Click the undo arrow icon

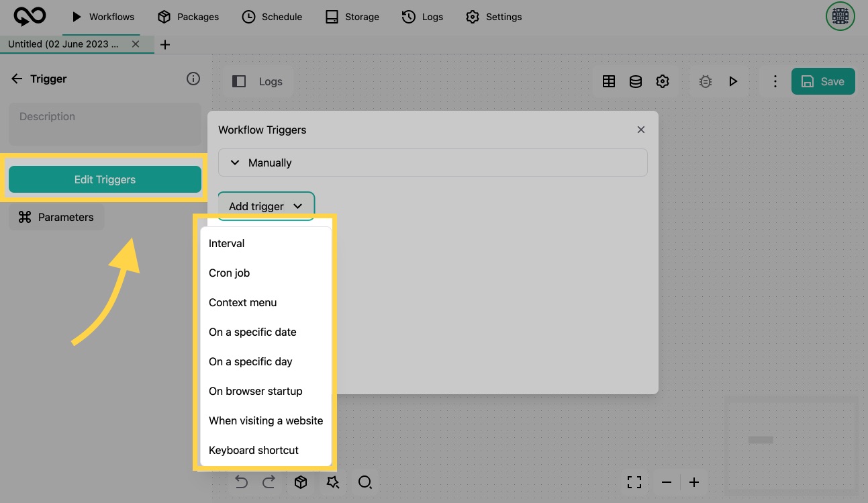click(242, 482)
